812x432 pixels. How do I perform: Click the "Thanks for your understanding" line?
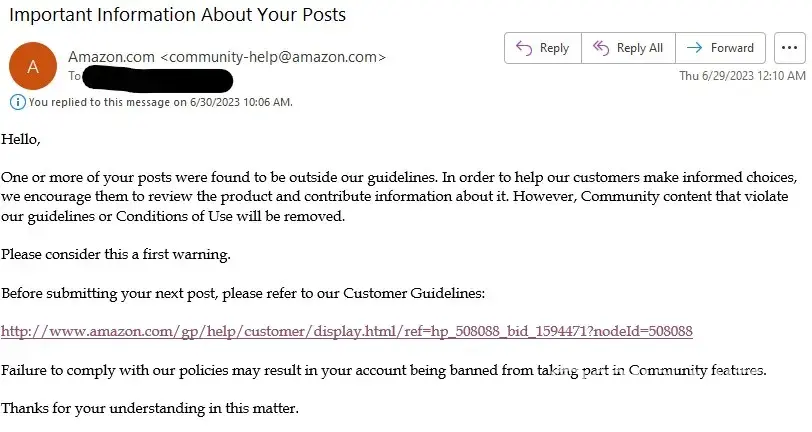coord(150,408)
